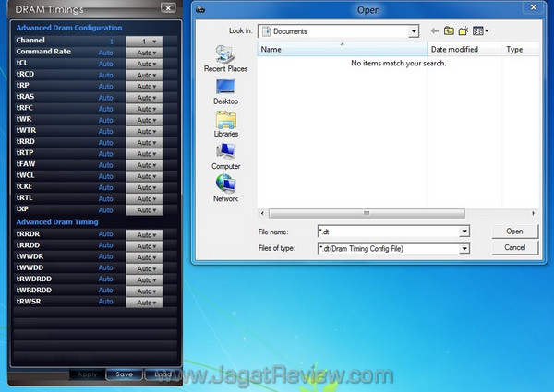Click the Load button in DRAM Timings

click(163, 374)
